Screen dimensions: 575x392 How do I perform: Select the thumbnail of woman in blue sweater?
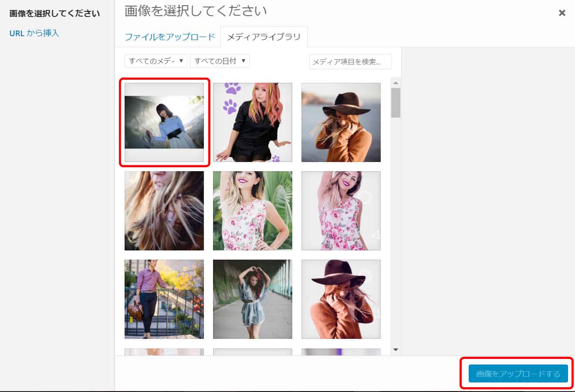tap(164, 122)
